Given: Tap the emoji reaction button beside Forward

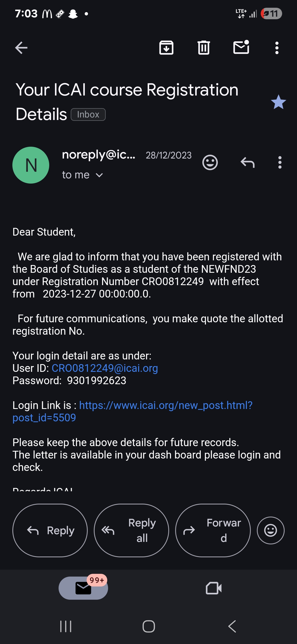Looking at the screenshot, I should (x=271, y=530).
